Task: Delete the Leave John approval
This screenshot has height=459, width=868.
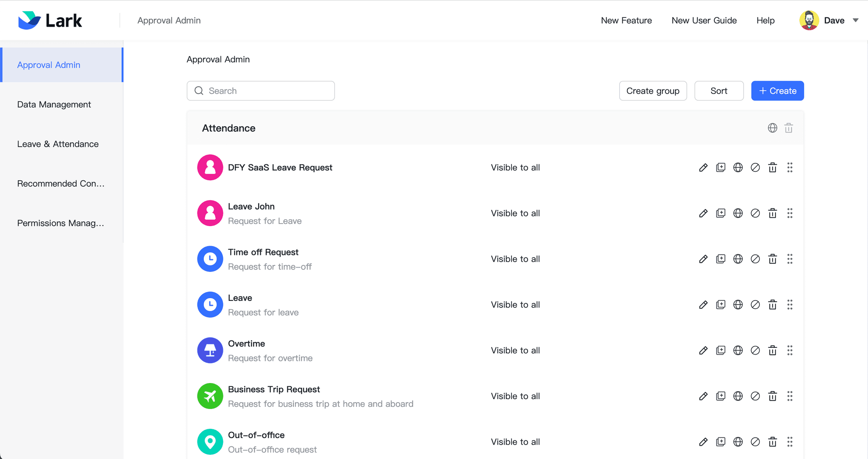Action: tap(773, 213)
